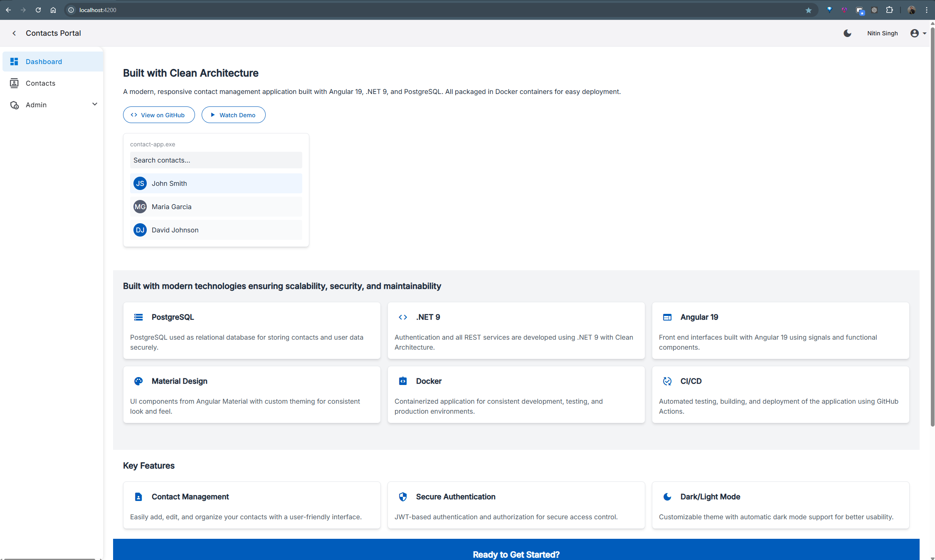Click the Contact Management person icon
This screenshot has height=560, width=935.
click(138, 497)
